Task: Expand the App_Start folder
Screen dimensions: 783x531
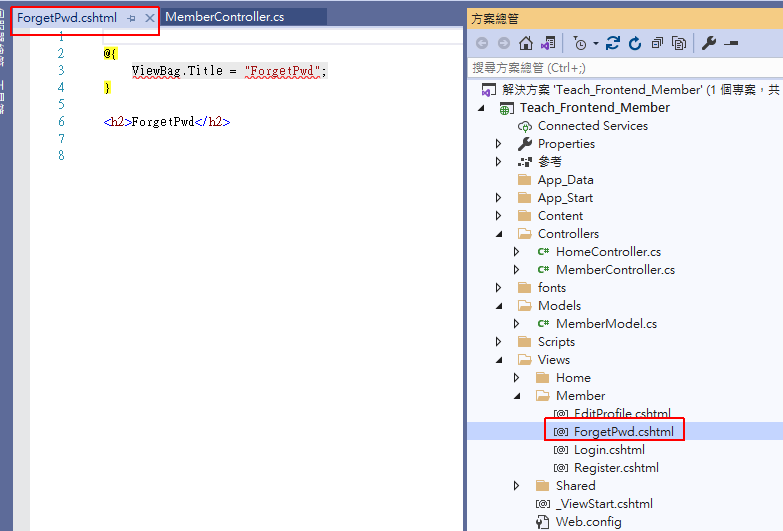Action: click(499, 198)
